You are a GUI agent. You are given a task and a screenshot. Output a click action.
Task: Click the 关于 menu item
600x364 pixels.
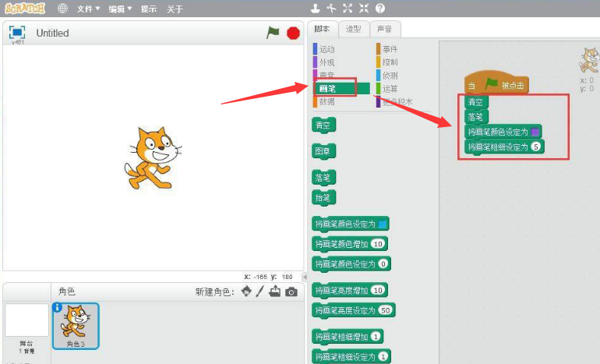(175, 9)
